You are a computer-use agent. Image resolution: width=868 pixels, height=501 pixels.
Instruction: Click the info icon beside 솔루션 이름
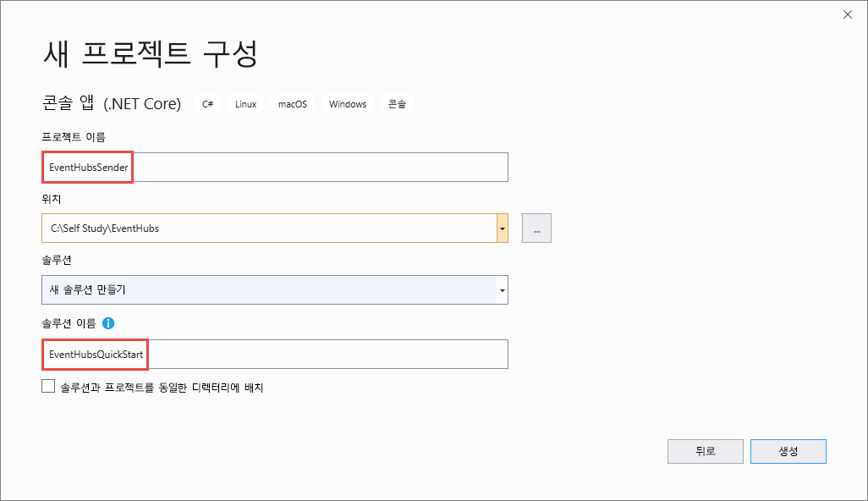[x=108, y=323]
